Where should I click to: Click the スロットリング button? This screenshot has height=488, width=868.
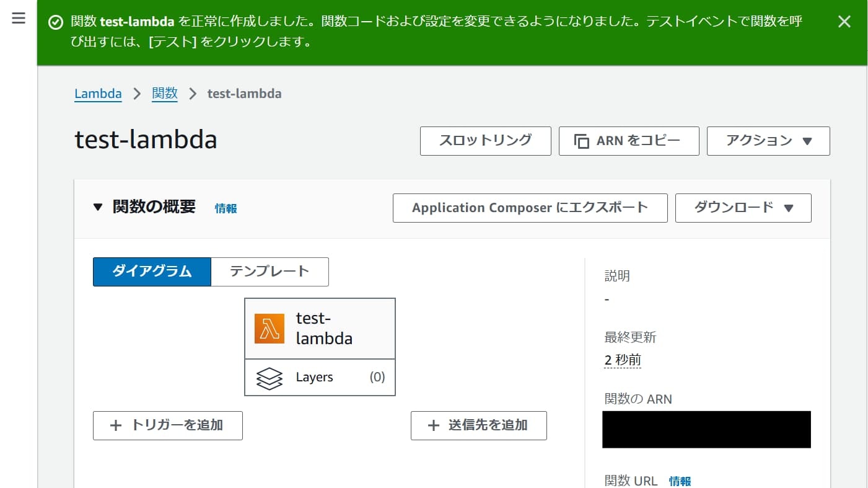(x=485, y=141)
